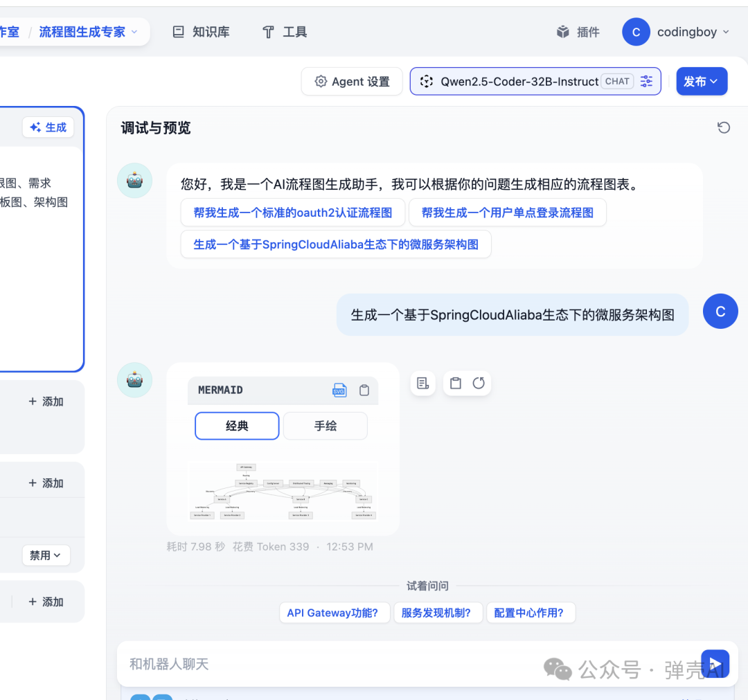The image size is (748, 700).
Task: Download the Mermaid diagram as SVG
Action: 339,390
